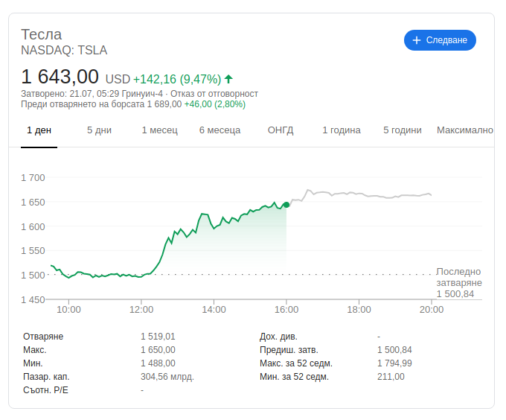
Task: Switch to the 5 дни tab
Action: [99, 130]
